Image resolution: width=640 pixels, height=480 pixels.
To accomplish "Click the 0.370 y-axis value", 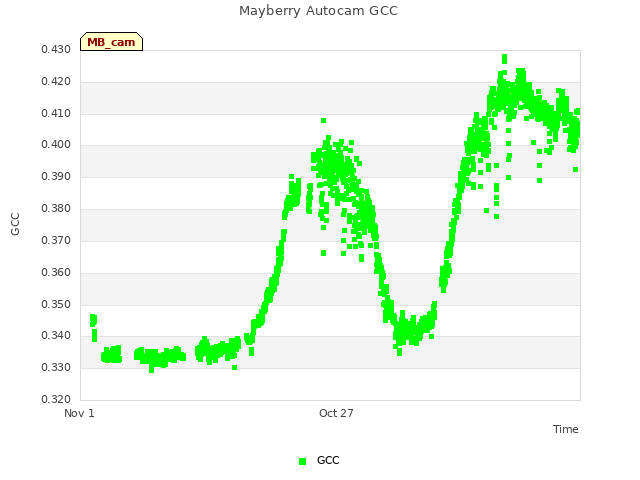I will click(x=56, y=240).
